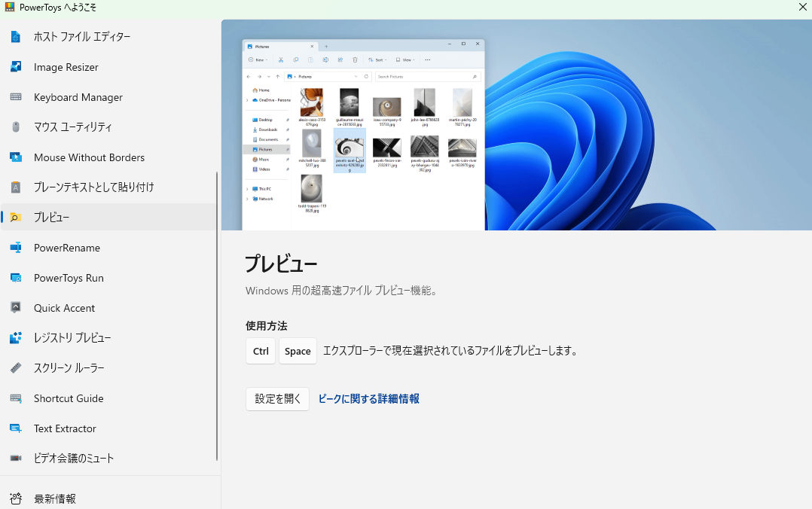Click the ビデオ会議のミュート camera icon
This screenshot has width=812, height=509.
coord(16,459)
